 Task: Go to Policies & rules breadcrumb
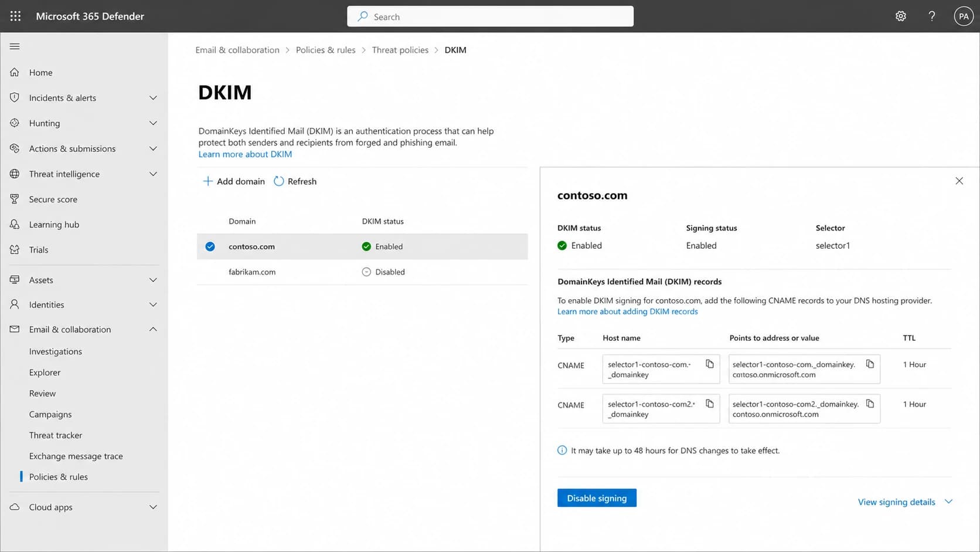[326, 50]
